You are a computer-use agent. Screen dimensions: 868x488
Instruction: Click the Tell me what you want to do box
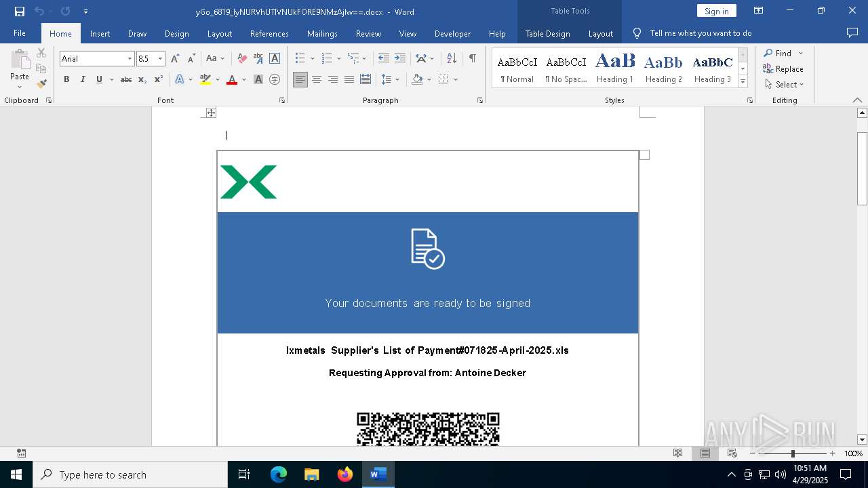701,33
